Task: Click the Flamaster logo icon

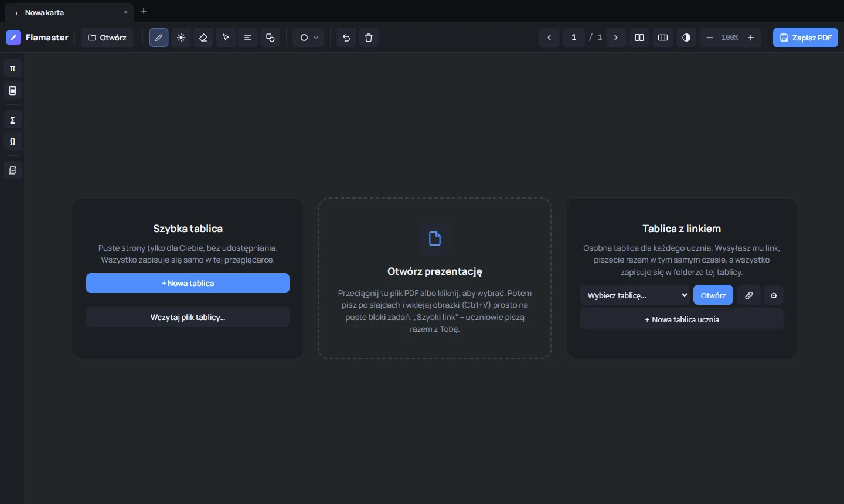Action: click(13, 38)
